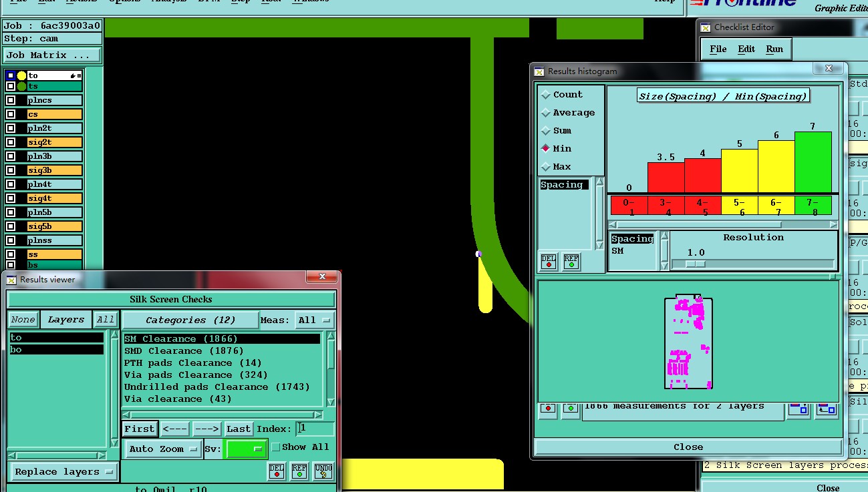The height and width of the screenshot is (492, 868).
Task: Select the Count radio option
Action: [546, 95]
